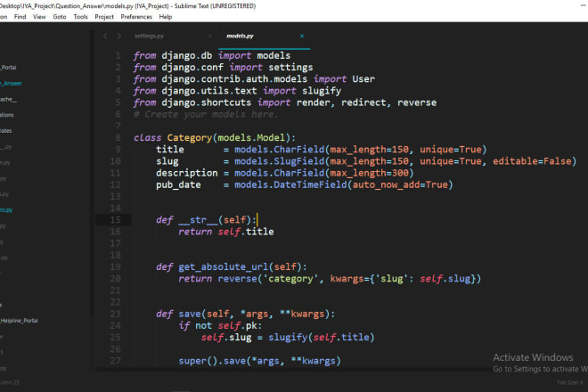Close the settings.py tab
Screen dimensions: 588x392
(210, 36)
